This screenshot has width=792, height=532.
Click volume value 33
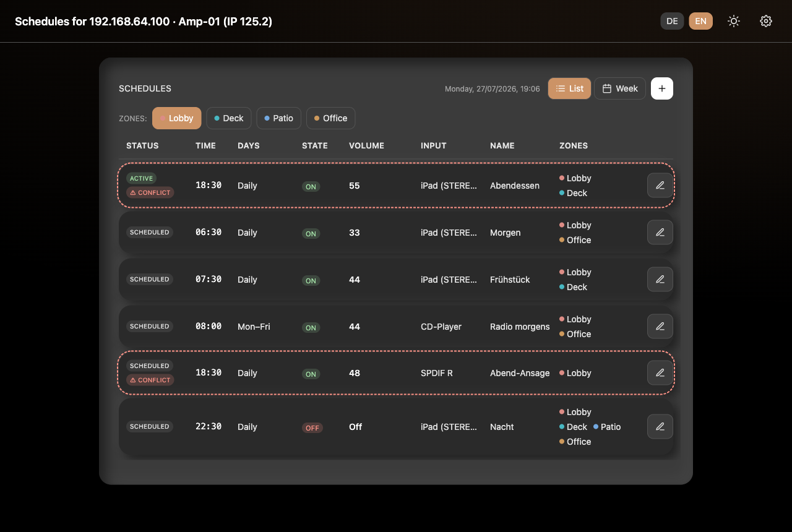(x=355, y=233)
